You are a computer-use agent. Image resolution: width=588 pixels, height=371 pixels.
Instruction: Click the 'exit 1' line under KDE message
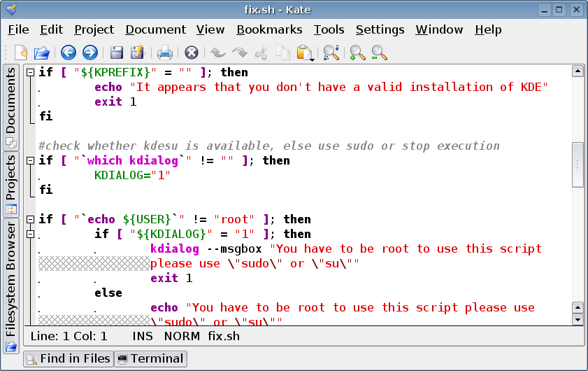coord(115,101)
